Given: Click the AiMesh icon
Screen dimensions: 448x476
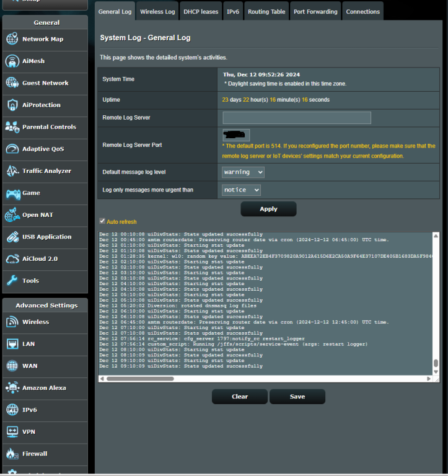Looking at the screenshot, I should pos(12,61).
